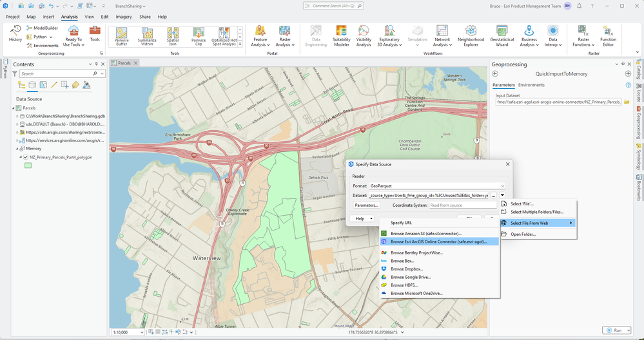Click Help button in Specify Data Source

tap(362, 218)
